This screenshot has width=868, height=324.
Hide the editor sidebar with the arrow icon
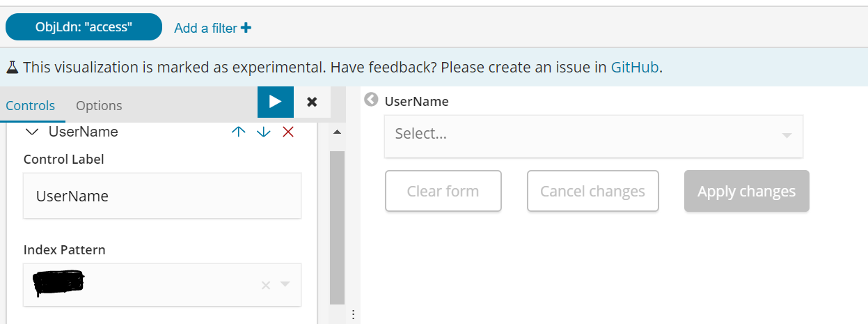(x=371, y=101)
